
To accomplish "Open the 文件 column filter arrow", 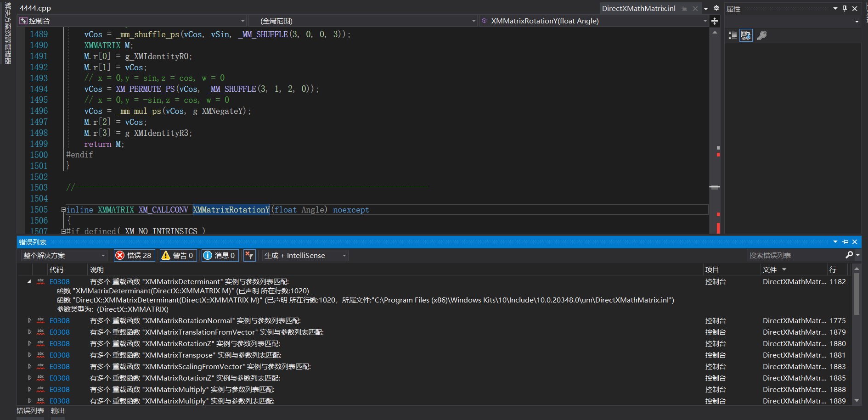I will [784, 269].
